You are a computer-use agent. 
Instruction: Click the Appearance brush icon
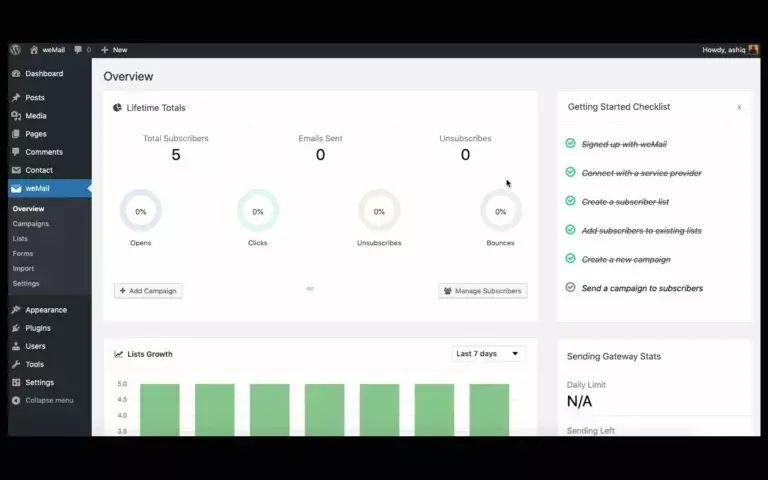16,310
